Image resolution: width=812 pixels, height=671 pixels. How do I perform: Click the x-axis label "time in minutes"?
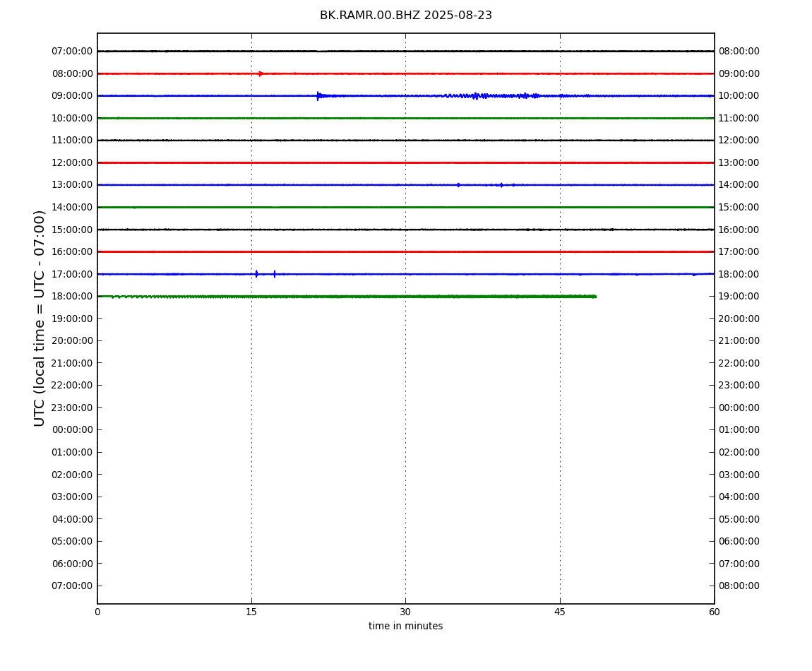[x=405, y=626]
